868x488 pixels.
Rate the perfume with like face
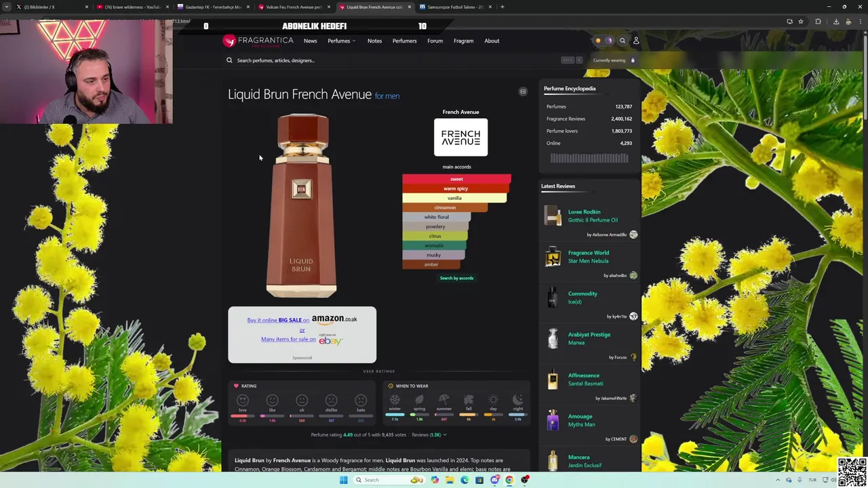click(x=272, y=401)
